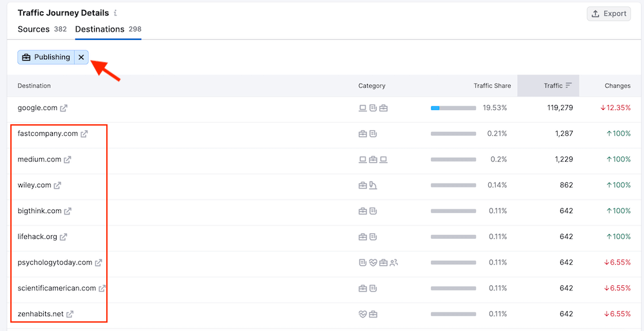
Task: Open zenhabits.net external link icon
Action: click(70, 314)
